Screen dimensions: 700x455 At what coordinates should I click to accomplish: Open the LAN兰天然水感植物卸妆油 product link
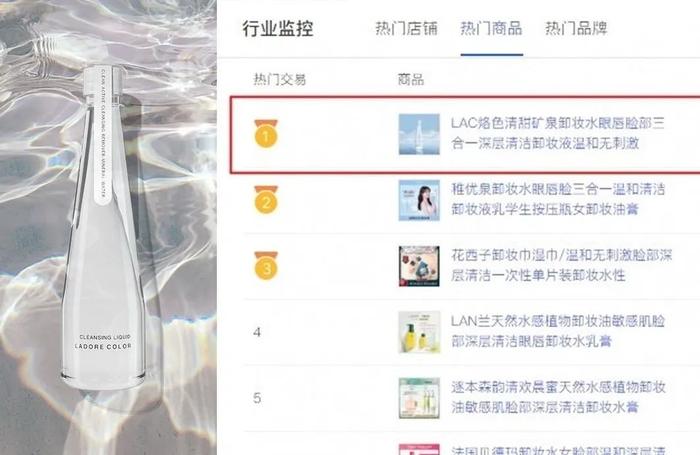[x=558, y=331]
